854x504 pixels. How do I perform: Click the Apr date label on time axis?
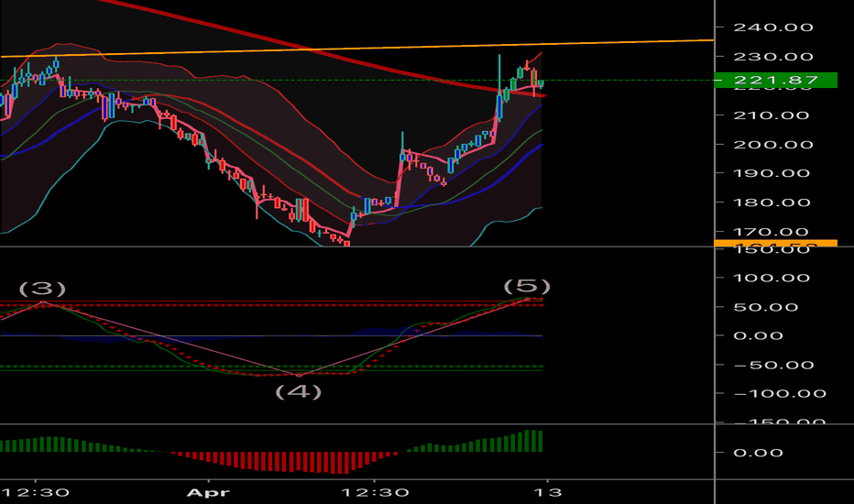[x=208, y=493]
